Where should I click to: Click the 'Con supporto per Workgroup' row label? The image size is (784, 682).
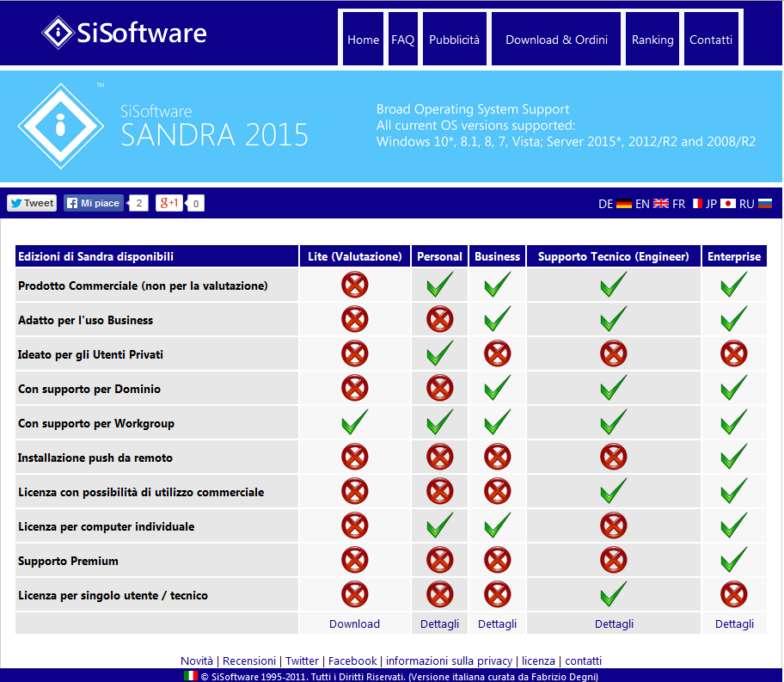click(x=96, y=423)
